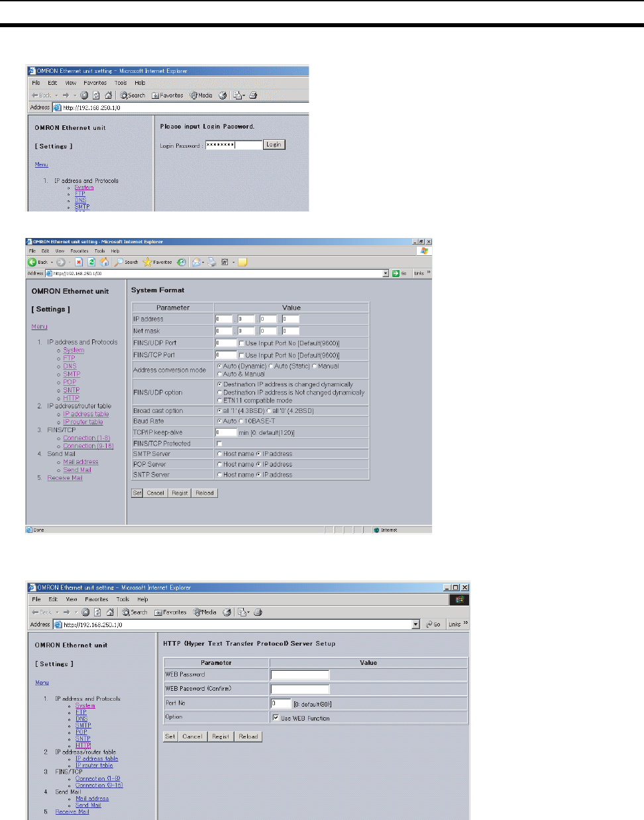Open the Edit menu in the HTTP Server Setup window
Viewport: 644px width, 820px height.
[53, 599]
